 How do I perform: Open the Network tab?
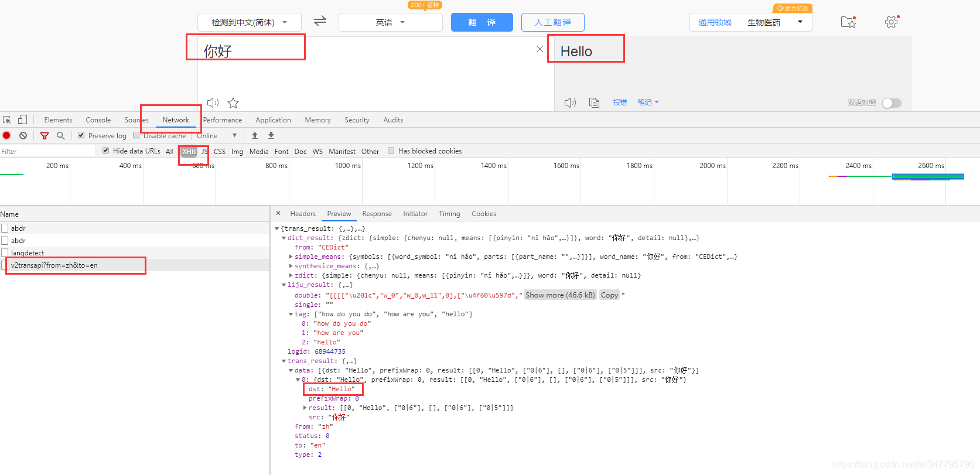(176, 119)
